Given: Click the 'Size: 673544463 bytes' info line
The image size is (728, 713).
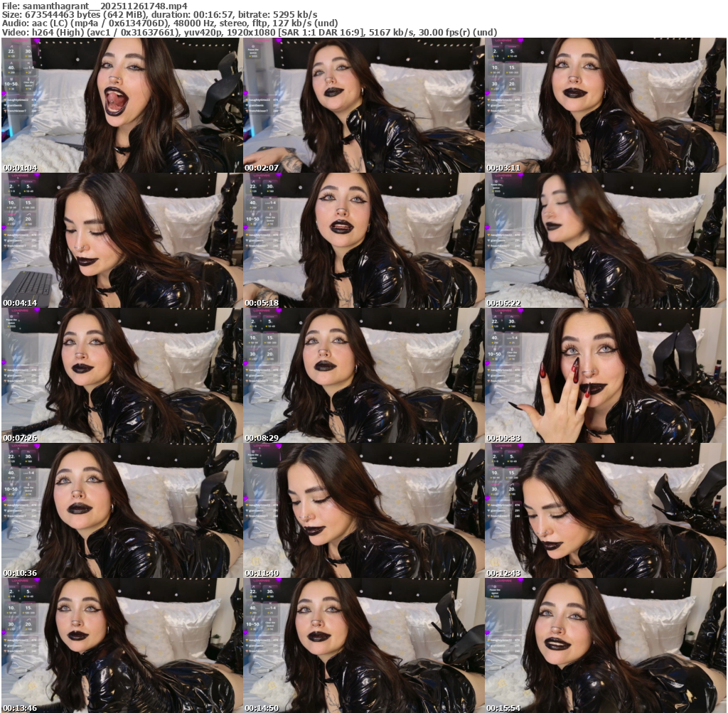Looking at the screenshot, I should [160, 15].
